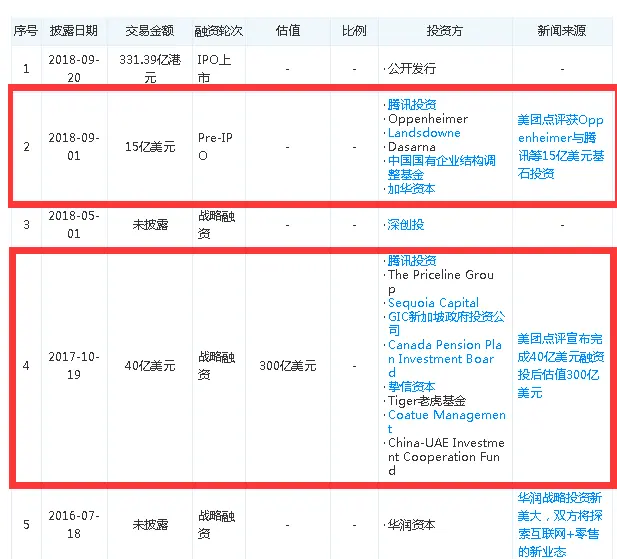Select the amount cell 331.39亿港元

[x=150, y=68]
